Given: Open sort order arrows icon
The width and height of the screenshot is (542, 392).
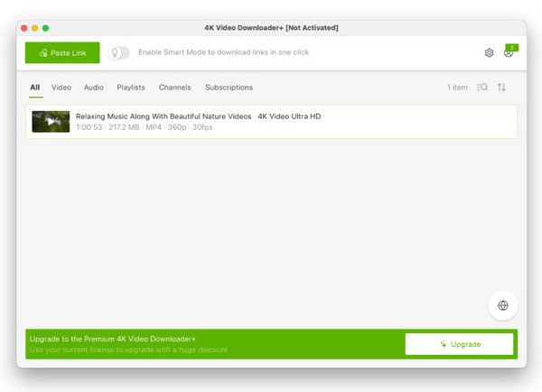Looking at the screenshot, I should (x=501, y=87).
